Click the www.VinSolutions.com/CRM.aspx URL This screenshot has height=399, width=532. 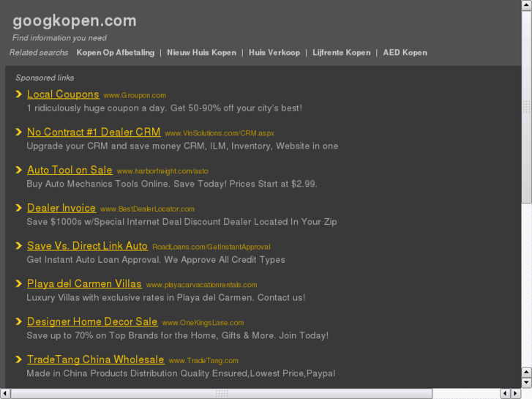pos(220,133)
